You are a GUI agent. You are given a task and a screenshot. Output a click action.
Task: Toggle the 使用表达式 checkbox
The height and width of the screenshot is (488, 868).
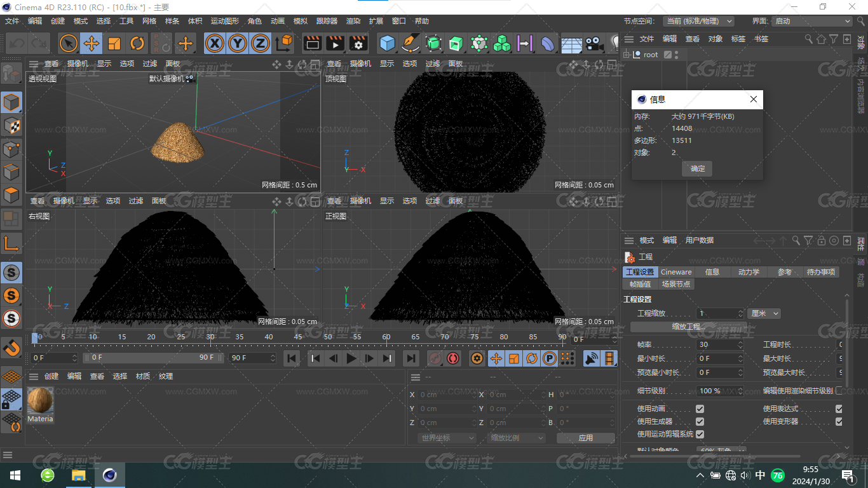pos(839,409)
